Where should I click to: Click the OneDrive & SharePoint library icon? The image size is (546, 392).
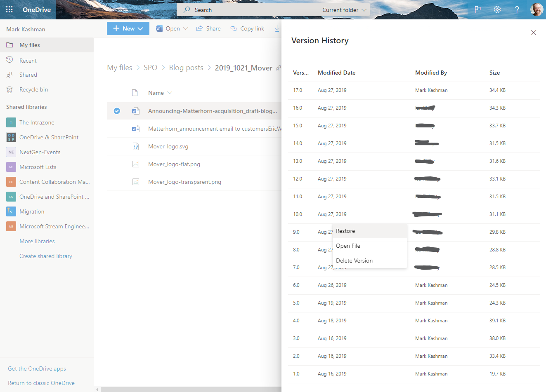coord(11,137)
